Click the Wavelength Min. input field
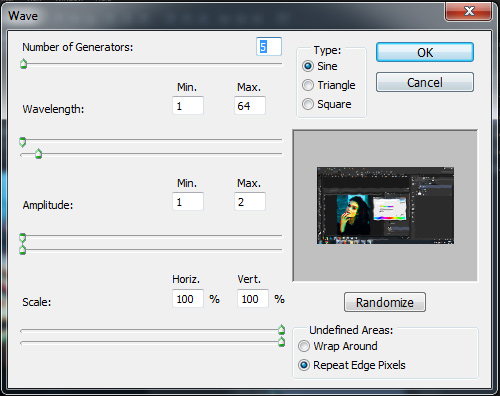Screen dimensions: 500x396 click(188, 106)
